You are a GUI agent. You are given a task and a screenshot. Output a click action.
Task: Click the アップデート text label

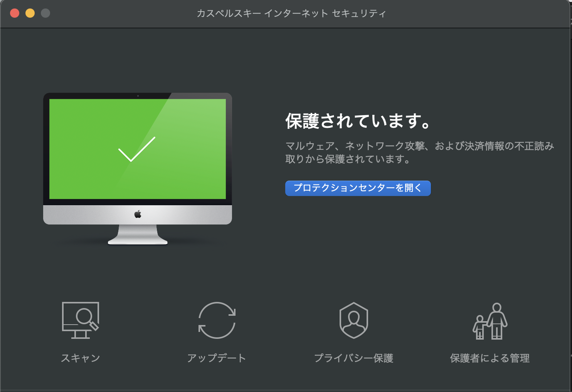217,358
